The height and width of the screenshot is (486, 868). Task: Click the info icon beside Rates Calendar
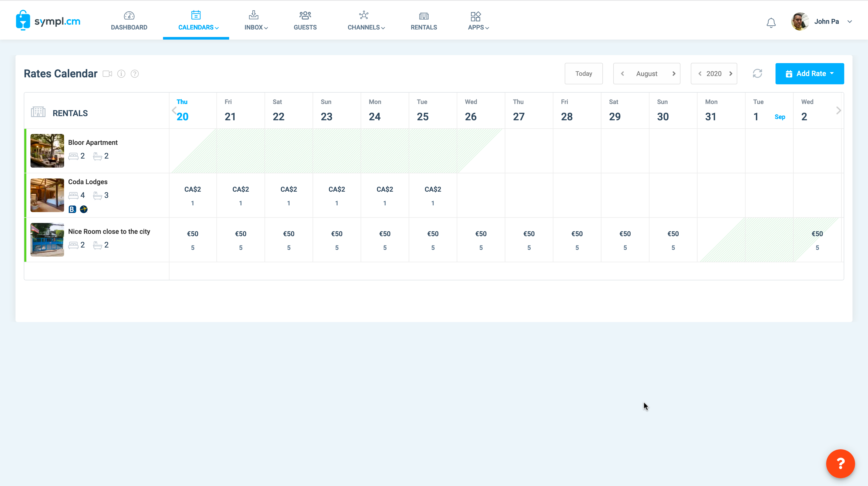point(121,73)
